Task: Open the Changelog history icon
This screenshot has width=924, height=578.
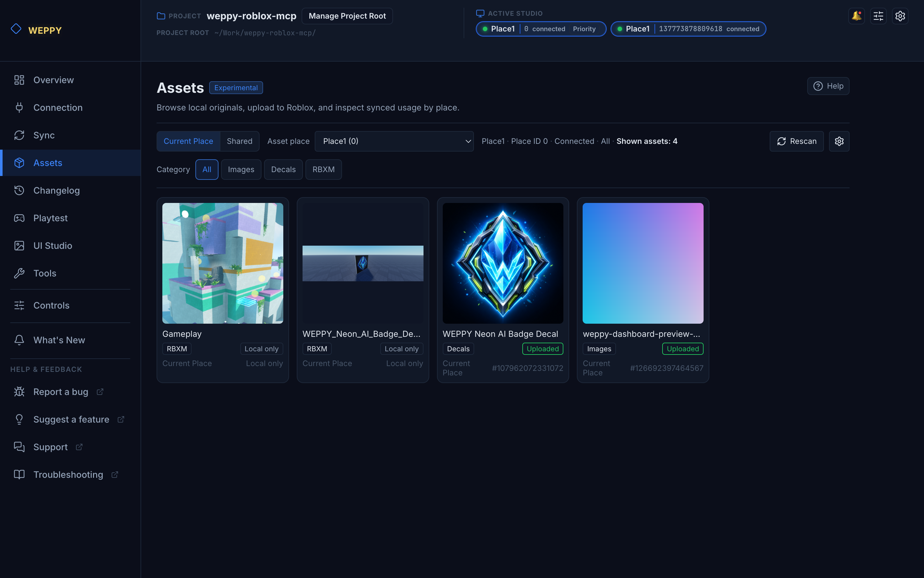Action: coord(19,190)
